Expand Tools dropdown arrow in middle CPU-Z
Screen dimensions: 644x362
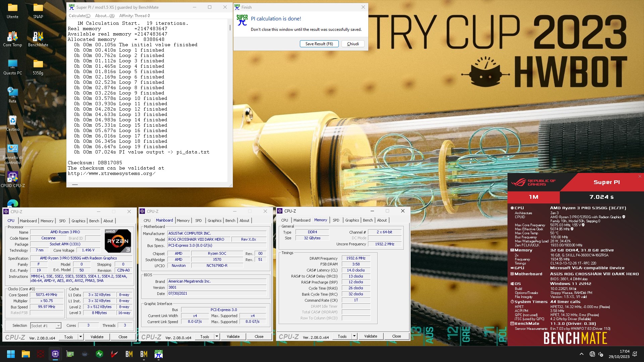point(217,337)
